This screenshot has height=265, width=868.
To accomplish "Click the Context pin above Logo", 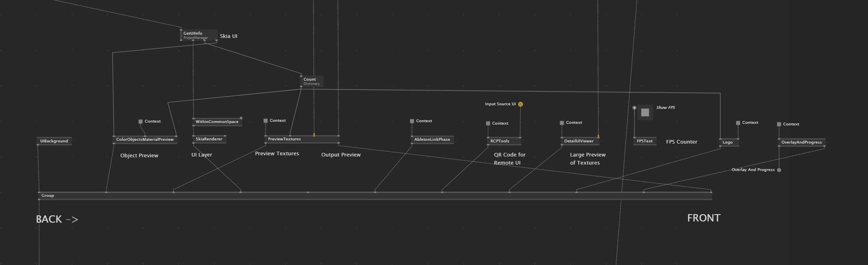I will click(x=738, y=123).
